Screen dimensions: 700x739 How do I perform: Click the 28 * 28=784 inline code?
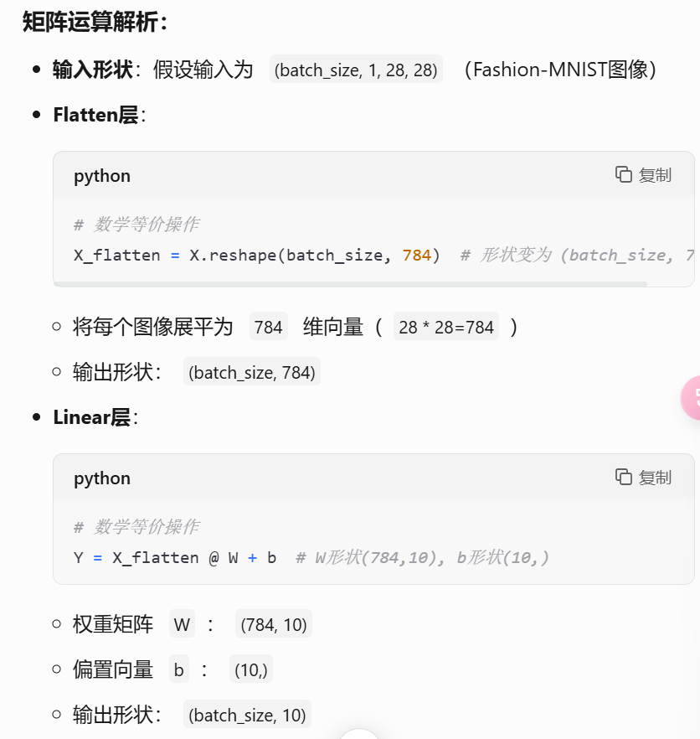(446, 326)
